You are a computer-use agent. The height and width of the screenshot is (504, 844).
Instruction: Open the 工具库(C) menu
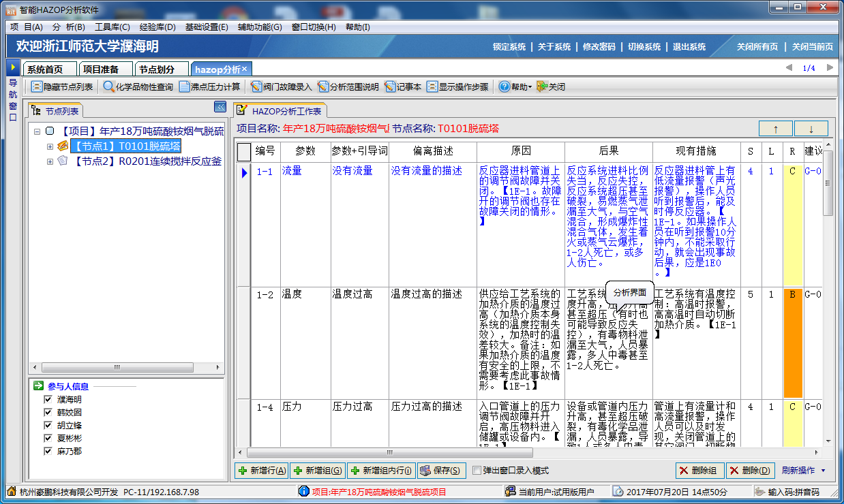coord(112,27)
